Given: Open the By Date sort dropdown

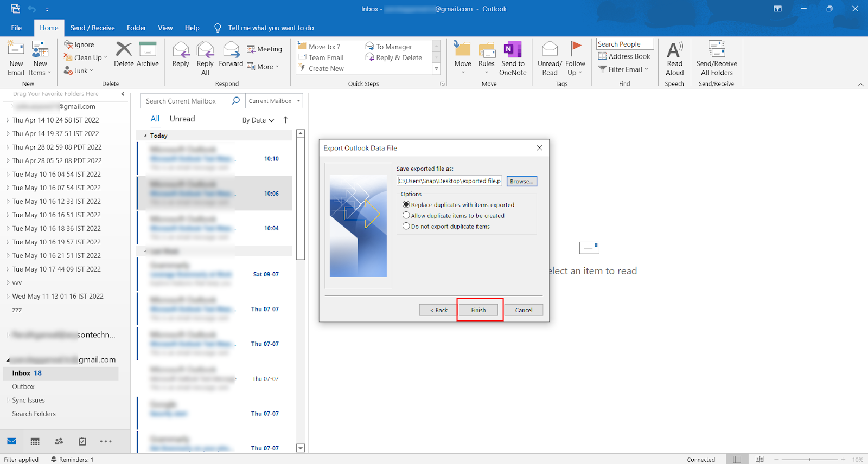Looking at the screenshot, I should pyautogui.click(x=258, y=120).
